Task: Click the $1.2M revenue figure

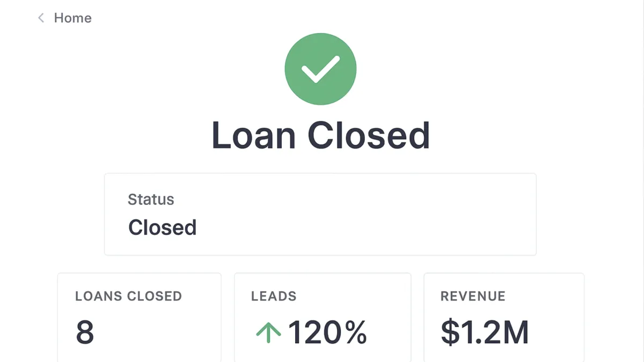Action: coord(485,332)
